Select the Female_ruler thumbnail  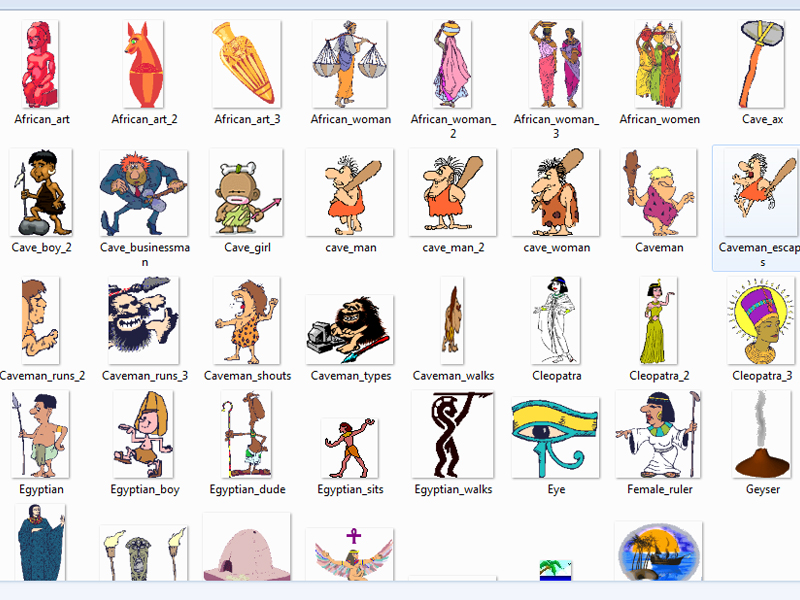(659, 435)
